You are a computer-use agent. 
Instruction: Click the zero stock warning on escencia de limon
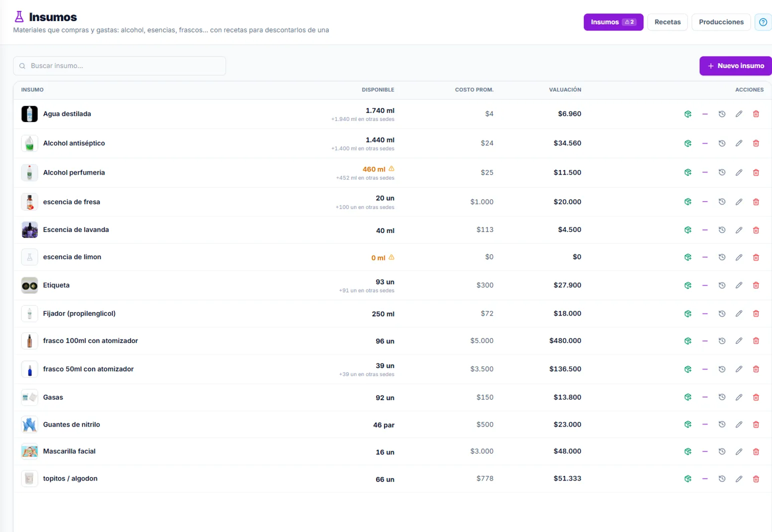click(391, 257)
